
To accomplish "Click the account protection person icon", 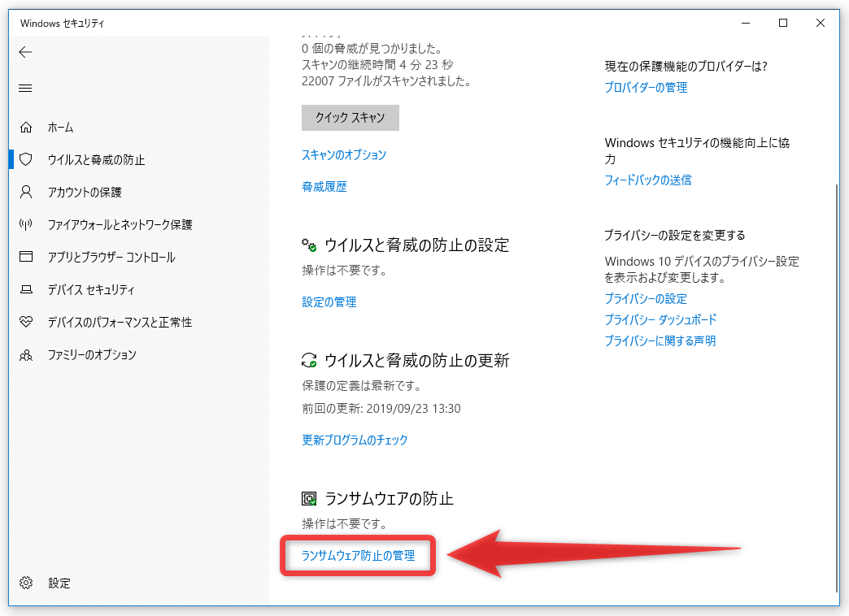I will (26, 192).
